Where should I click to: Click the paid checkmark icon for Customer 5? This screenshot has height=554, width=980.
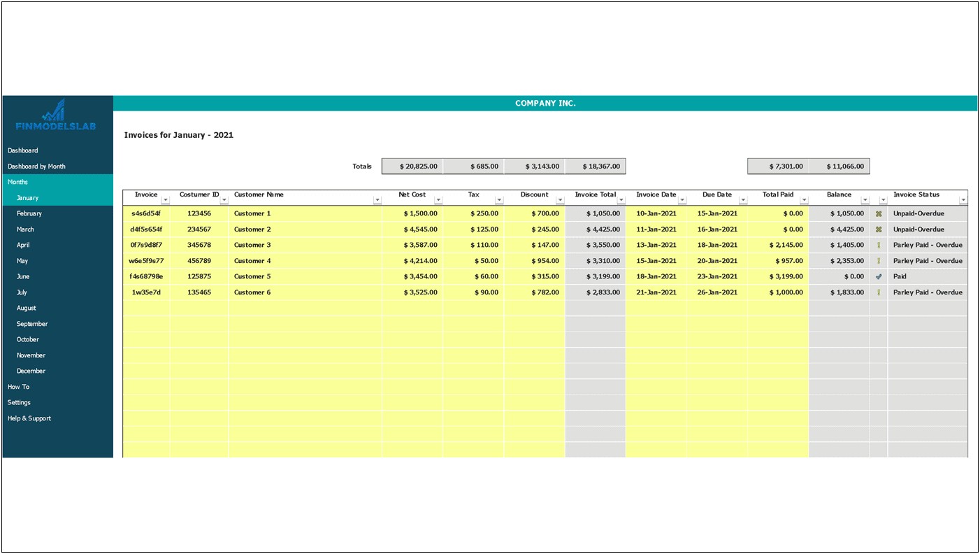click(x=879, y=277)
